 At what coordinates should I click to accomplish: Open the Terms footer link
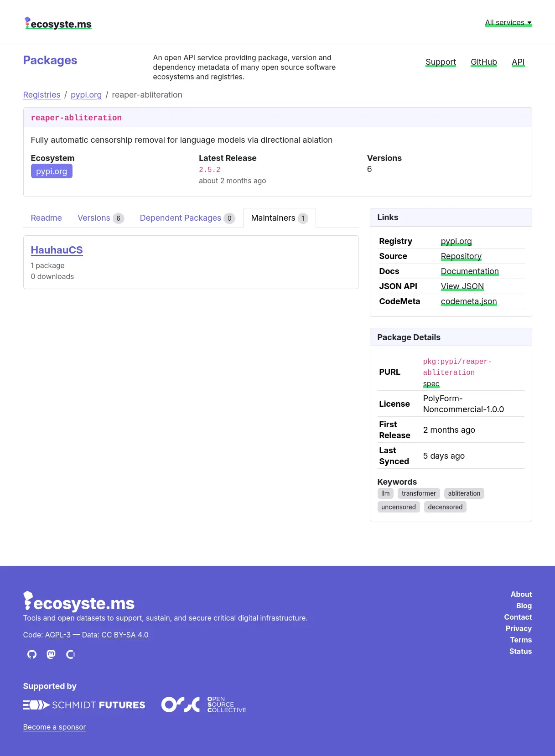[x=521, y=640]
